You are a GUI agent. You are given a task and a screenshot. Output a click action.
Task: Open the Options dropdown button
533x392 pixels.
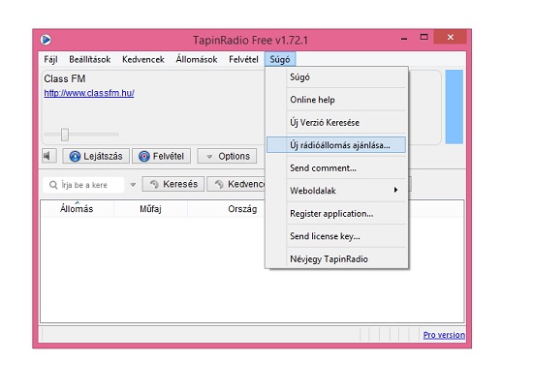(227, 156)
